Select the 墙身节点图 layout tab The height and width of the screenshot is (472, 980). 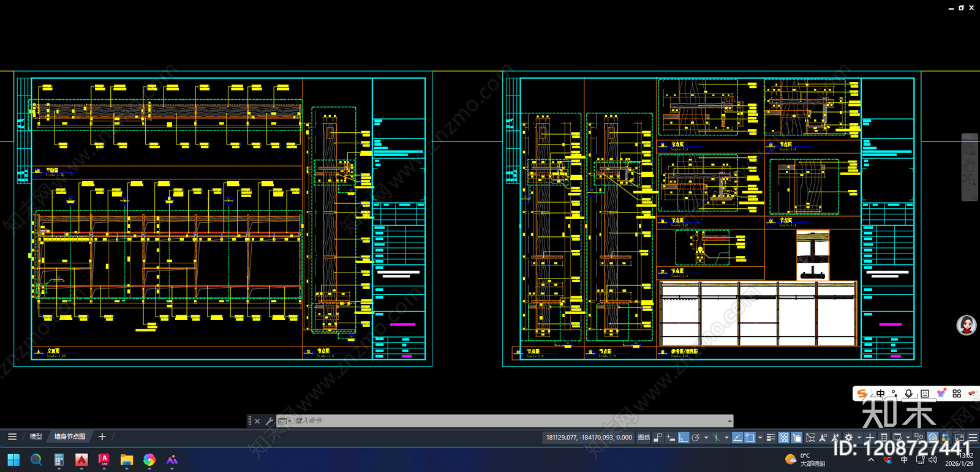70,436
